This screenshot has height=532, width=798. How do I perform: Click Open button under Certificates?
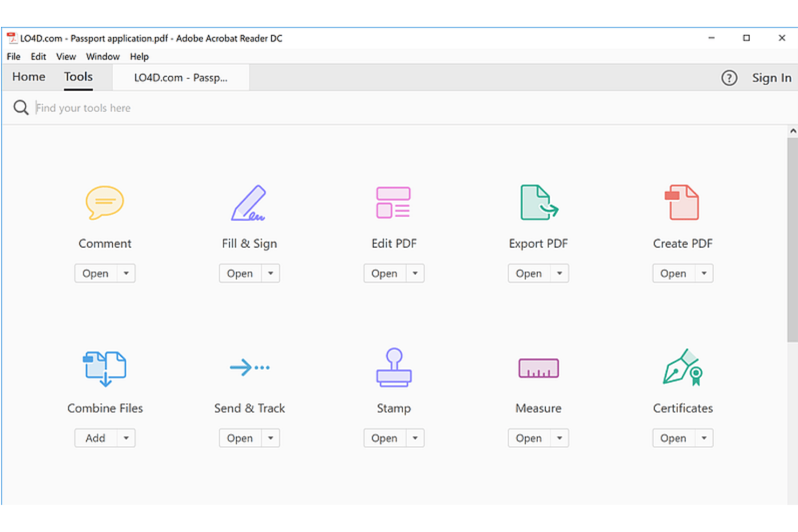click(674, 438)
